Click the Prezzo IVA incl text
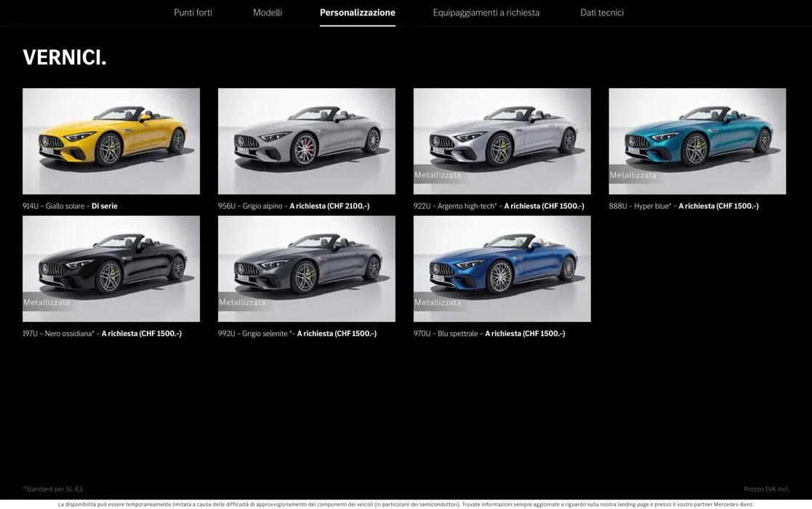This screenshot has width=812, height=509. point(765,488)
